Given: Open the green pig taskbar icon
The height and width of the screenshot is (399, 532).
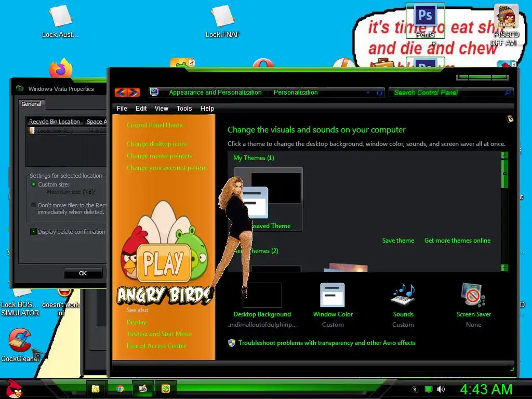Looking at the screenshot, I should [x=166, y=389].
